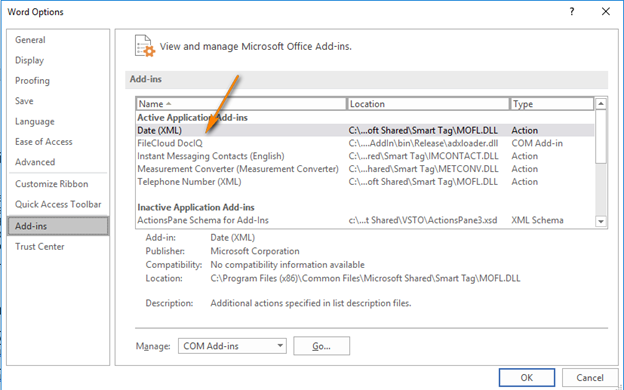Select Customize Ribbon in sidebar

coord(52,184)
